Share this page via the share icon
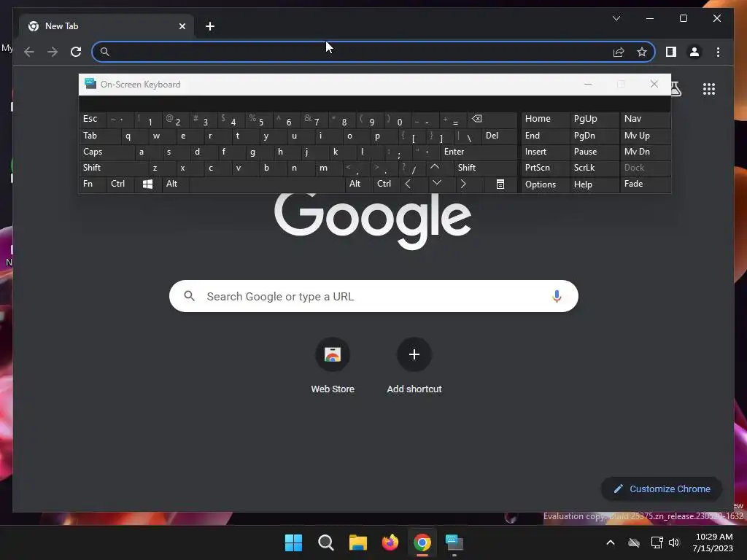 619,52
